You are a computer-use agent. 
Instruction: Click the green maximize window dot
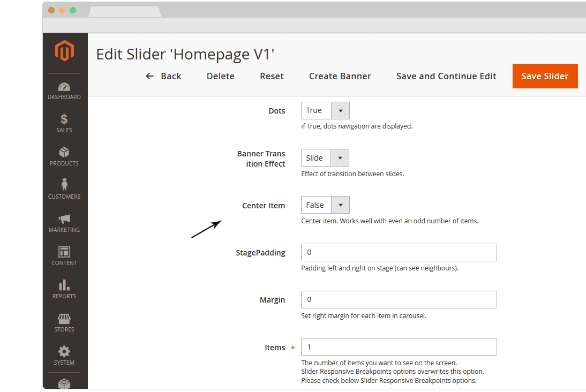[x=73, y=11]
